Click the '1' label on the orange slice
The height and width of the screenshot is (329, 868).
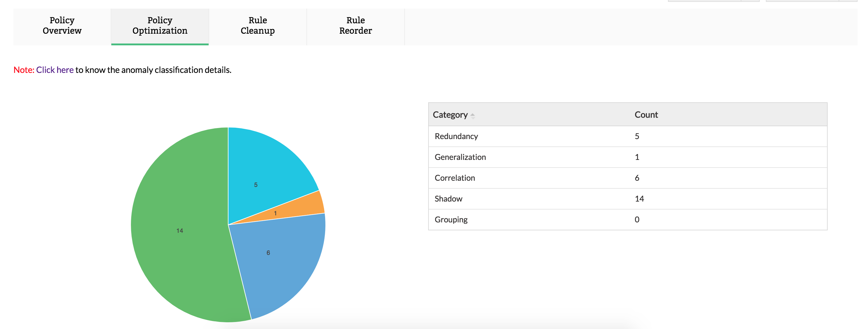[x=276, y=213]
